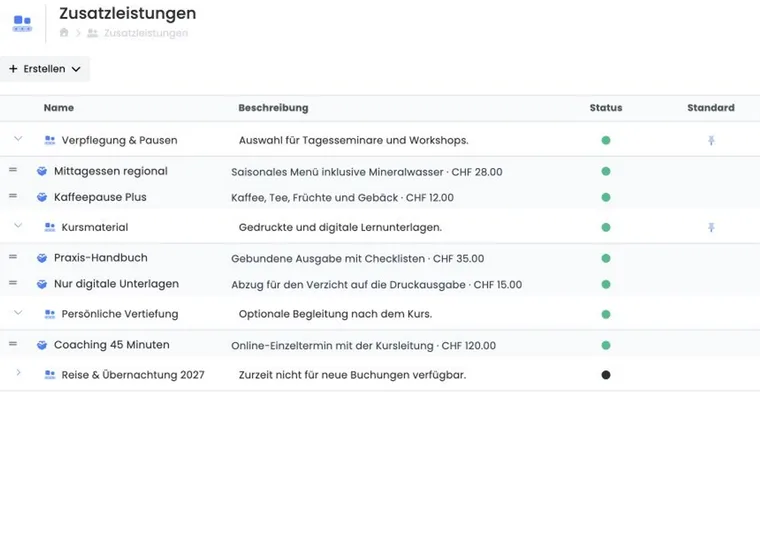
Task: Click the Zusatzleistungen page title
Action: pyautogui.click(x=127, y=13)
